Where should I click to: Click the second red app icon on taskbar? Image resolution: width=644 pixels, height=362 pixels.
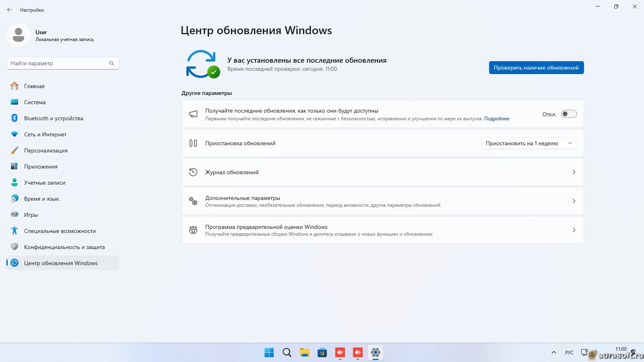[357, 353]
